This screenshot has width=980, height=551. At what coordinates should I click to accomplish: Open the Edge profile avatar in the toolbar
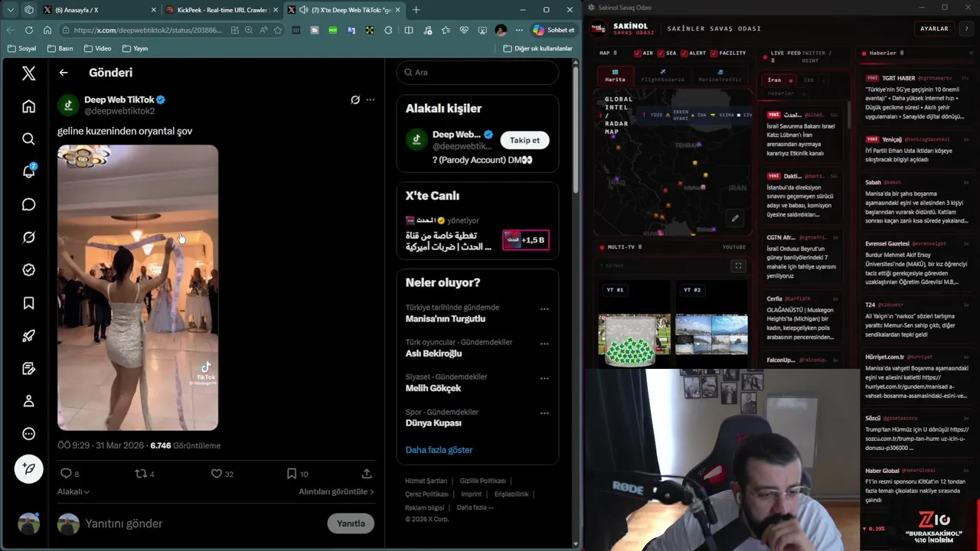click(x=501, y=30)
